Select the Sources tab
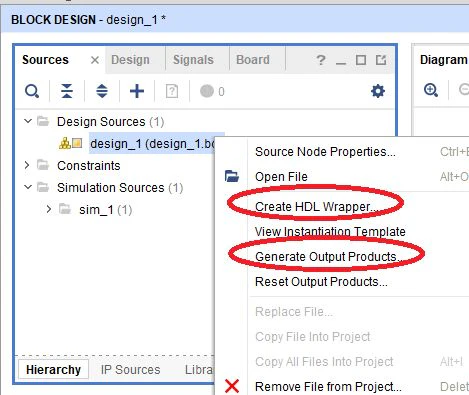The height and width of the screenshot is (395, 469). [x=45, y=60]
